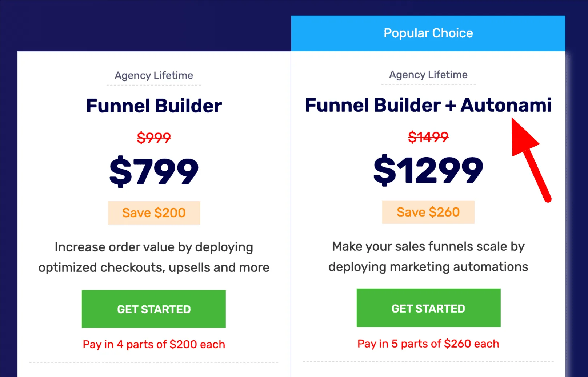Viewport: 588px width, 377px height.
Task: Click the Funnel Builder + Autonami title
Action: coord(428,105)
